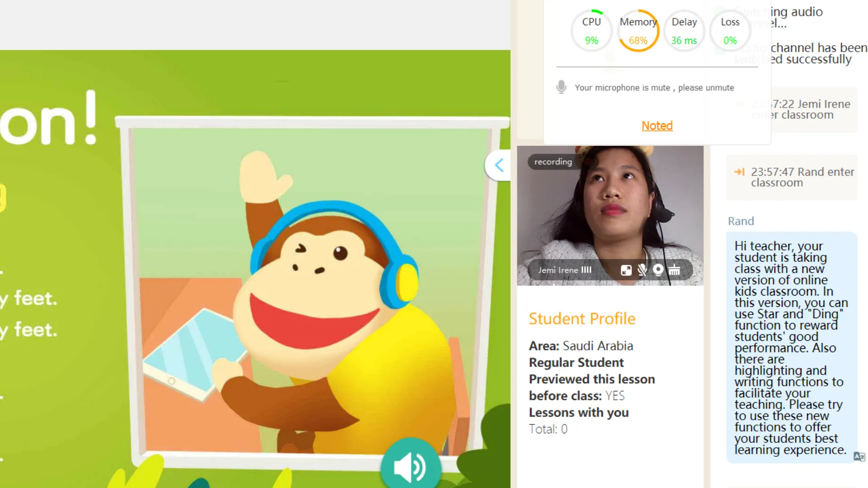Viewport: 868px width, 488px height.
Task: Click the Loss 0% gauge
Action: click(730, 31)
